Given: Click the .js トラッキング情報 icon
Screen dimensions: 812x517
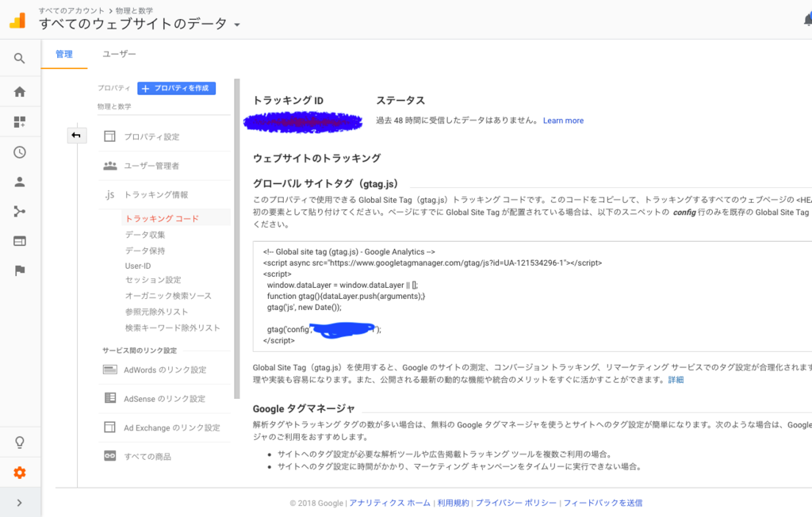Looking at the screenshot, I should (x=109, y=195).
